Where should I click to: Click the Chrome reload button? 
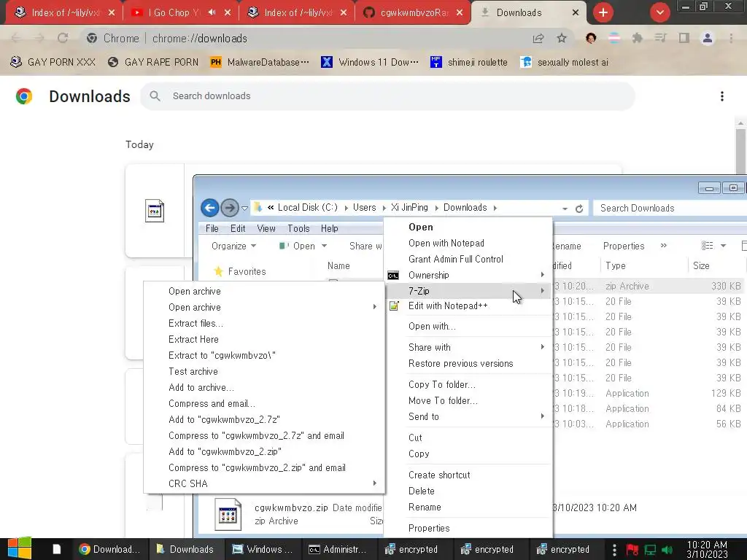coord(63,38)
